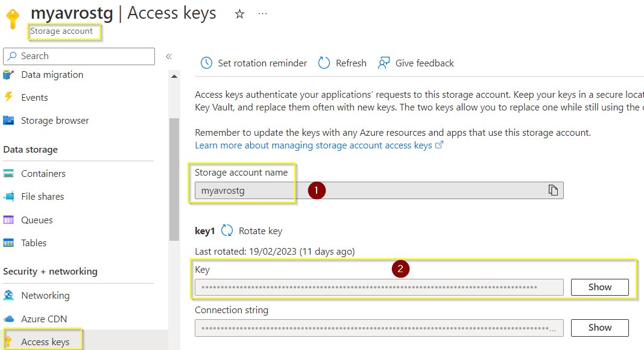Show the key1 Connection string

pyautogui.click(x=599, y=328)
